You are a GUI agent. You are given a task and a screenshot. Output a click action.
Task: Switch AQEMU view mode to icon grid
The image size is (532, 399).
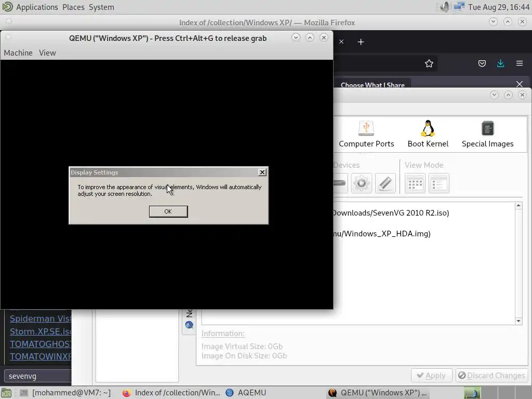click(415, 183)
